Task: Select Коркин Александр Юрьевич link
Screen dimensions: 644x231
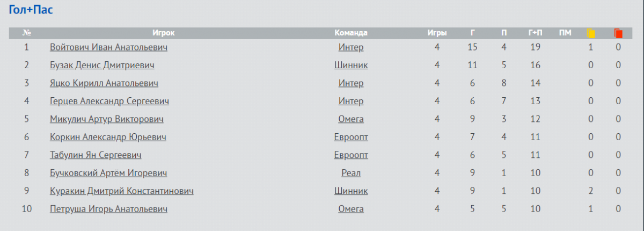Action: pyautogui.click(x=108, y=137)
